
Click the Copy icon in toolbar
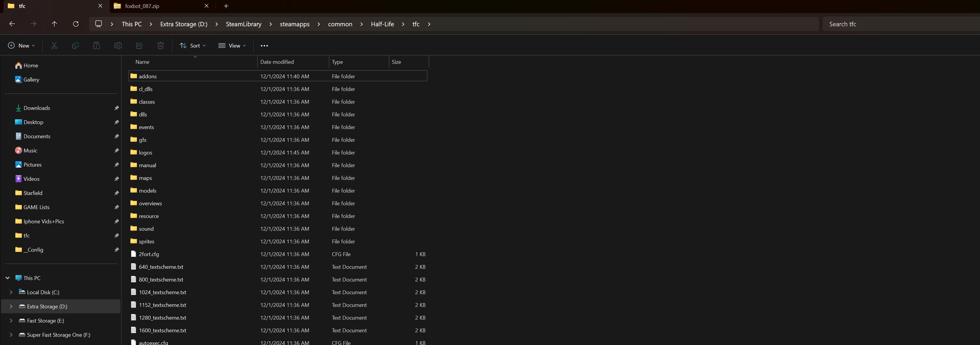pos(75,46)
